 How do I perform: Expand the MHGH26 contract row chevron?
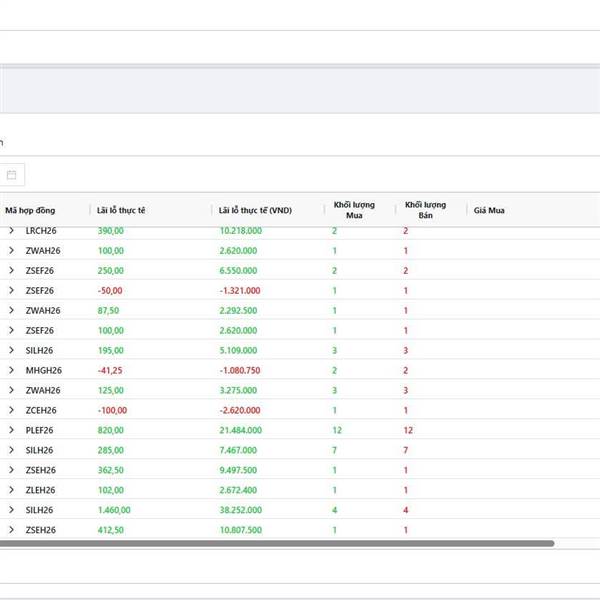(x=11, y=370)
